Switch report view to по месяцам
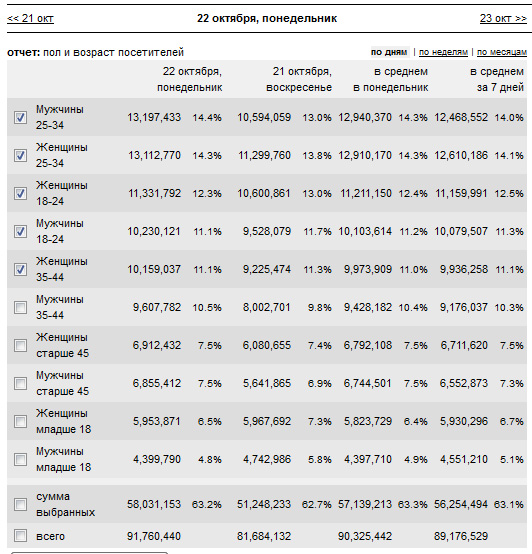 coord(502,52)
